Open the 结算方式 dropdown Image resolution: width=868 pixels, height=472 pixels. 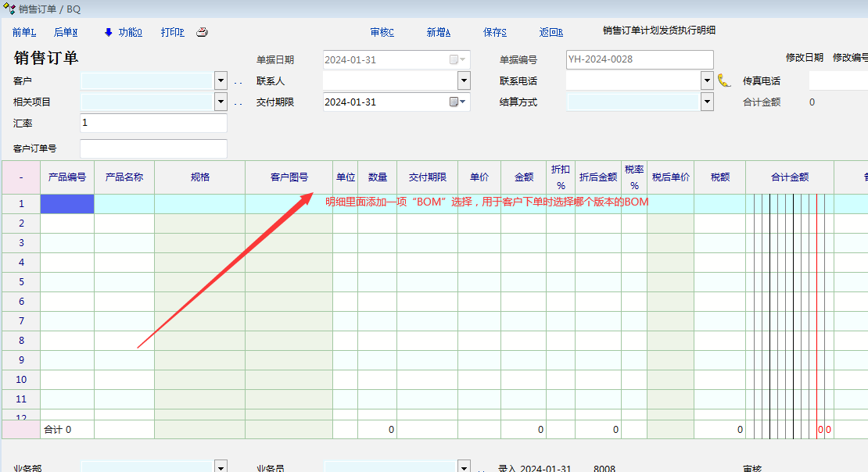pyautogui.click(x=707, y=102)
